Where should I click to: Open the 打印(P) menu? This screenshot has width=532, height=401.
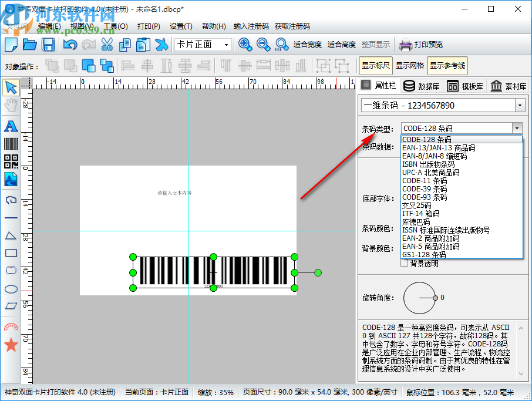tap(149, 26)
